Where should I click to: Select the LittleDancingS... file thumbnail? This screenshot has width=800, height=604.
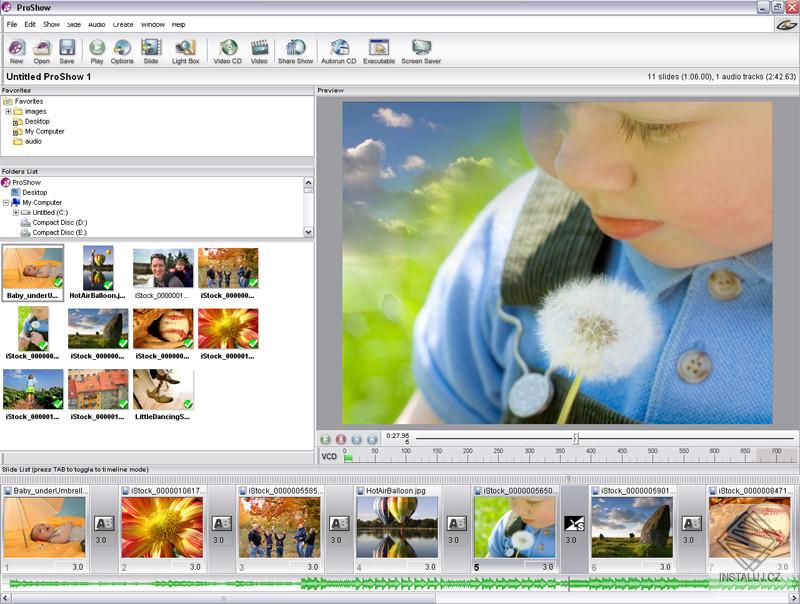(x=163, y=394)
